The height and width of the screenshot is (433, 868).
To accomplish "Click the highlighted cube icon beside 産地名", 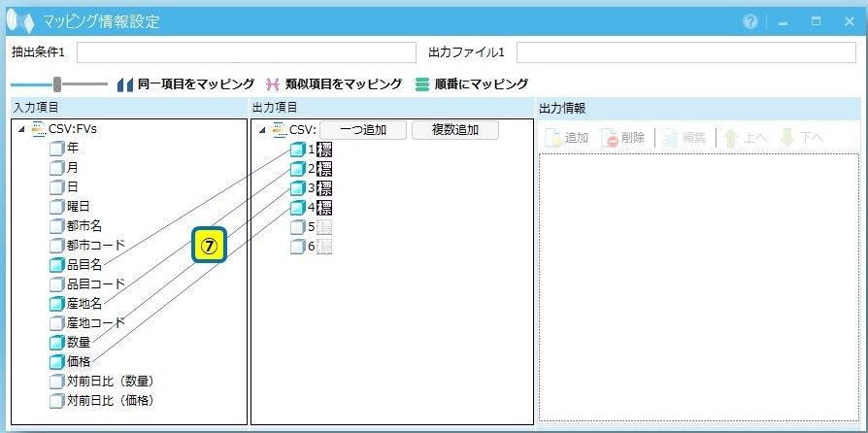I will pyautogui.click(x=57, y=304).
